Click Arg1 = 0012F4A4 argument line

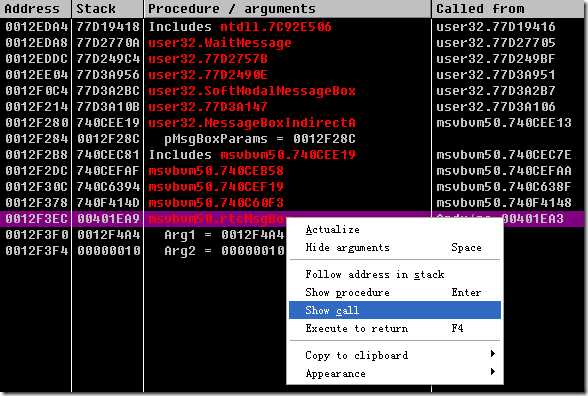pyautogui.click(x=224, y=235)
